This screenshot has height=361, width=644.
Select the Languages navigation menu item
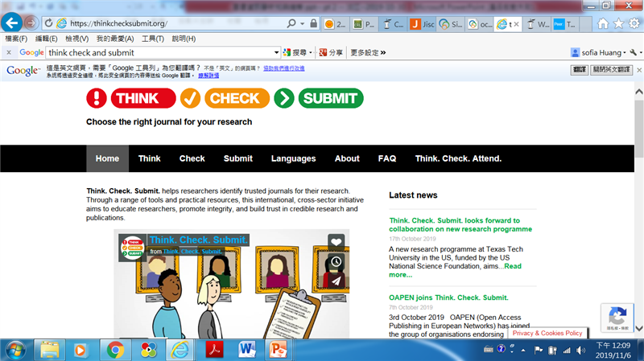tap(293, 158)
